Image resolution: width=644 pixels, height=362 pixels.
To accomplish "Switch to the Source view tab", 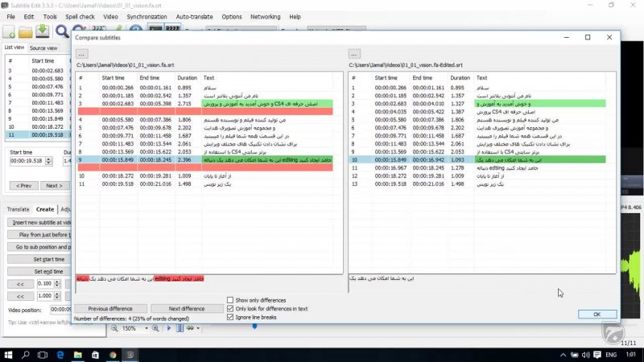I will [43, 48].
